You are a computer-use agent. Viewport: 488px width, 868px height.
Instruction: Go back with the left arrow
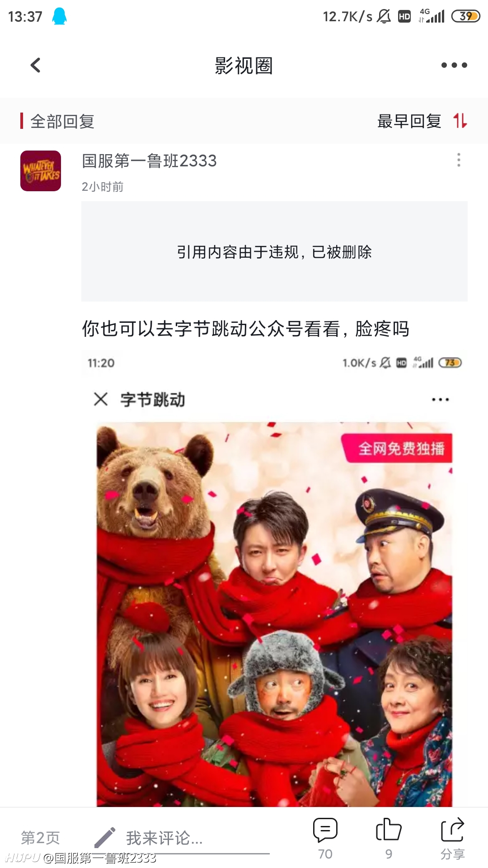pyautogui.click(x=35, y=65)
